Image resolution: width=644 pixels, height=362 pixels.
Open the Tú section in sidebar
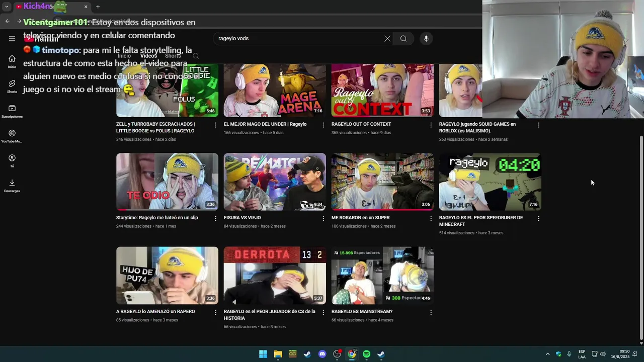pyautogui.click(x=12, y=161)
